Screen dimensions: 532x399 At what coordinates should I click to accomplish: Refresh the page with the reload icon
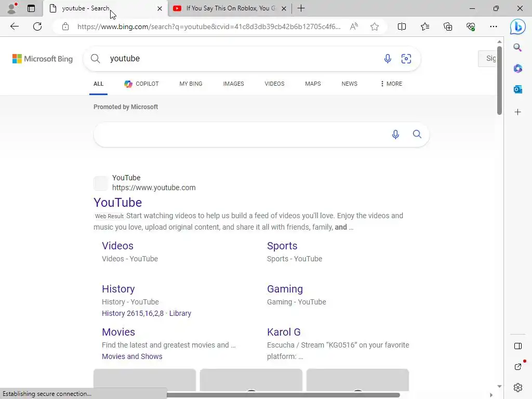pyautogui.click(x=37, y=26)
